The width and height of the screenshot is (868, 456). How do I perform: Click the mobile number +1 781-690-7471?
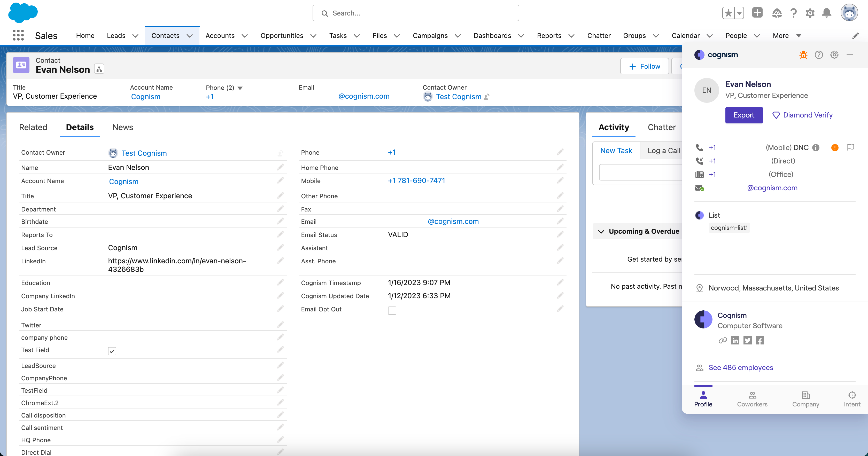click(416, 180)
